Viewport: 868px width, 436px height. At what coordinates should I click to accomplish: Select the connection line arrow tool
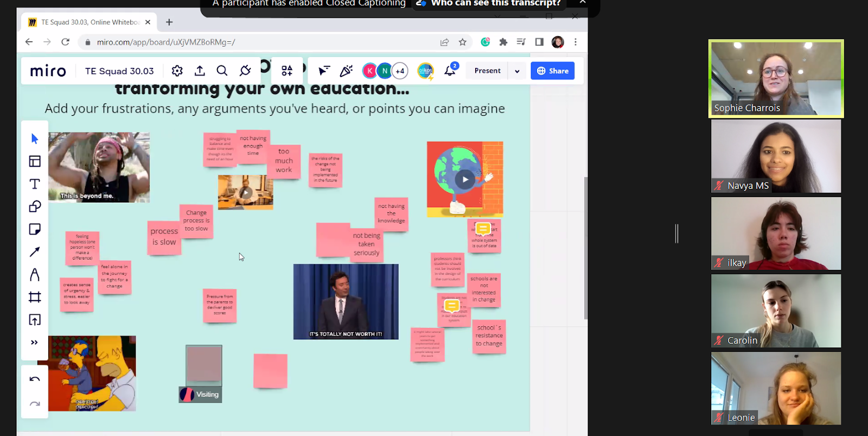pos(35,252)
